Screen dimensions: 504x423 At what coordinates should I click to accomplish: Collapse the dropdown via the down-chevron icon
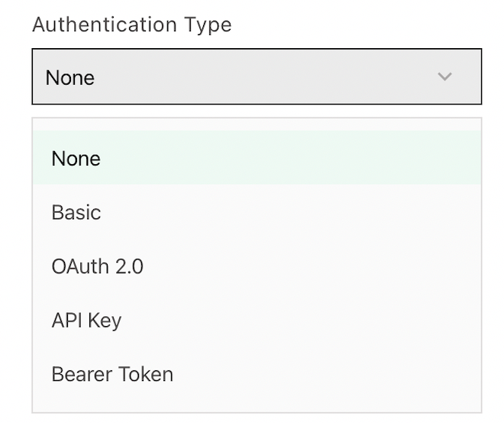tap(445, 76)
